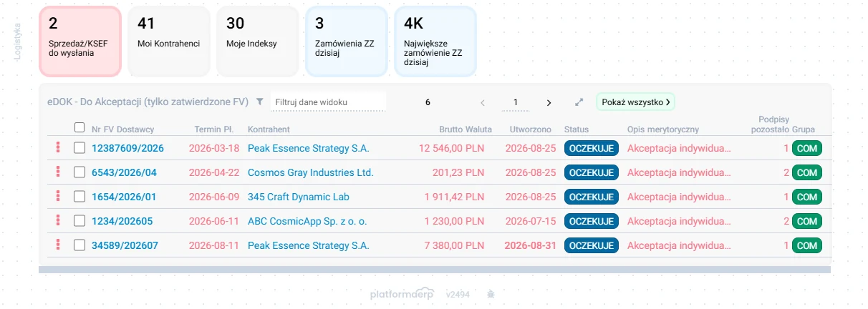Open contractor Cosmos Gray Industries Ltd.
Image resolution: width=868 pixels, height=309 pixels.
point(311,172)
